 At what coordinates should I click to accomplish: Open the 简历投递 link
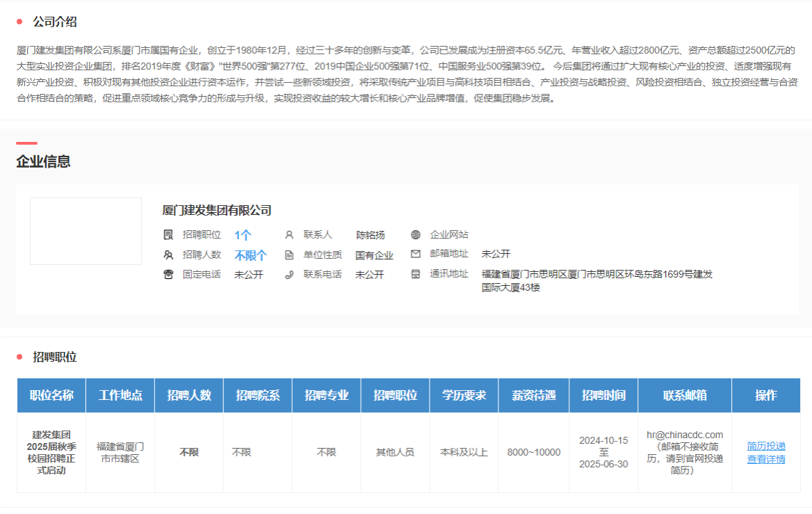point(766,446)
